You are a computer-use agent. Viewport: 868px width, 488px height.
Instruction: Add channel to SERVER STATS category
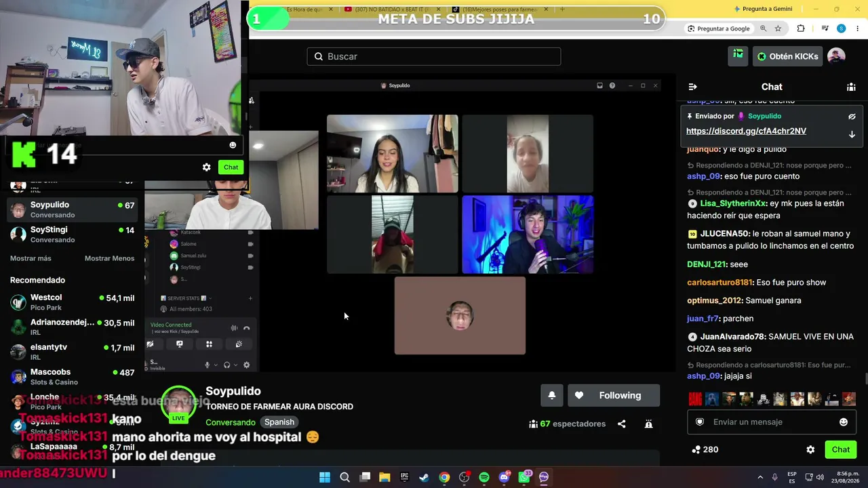click(250, 298)
